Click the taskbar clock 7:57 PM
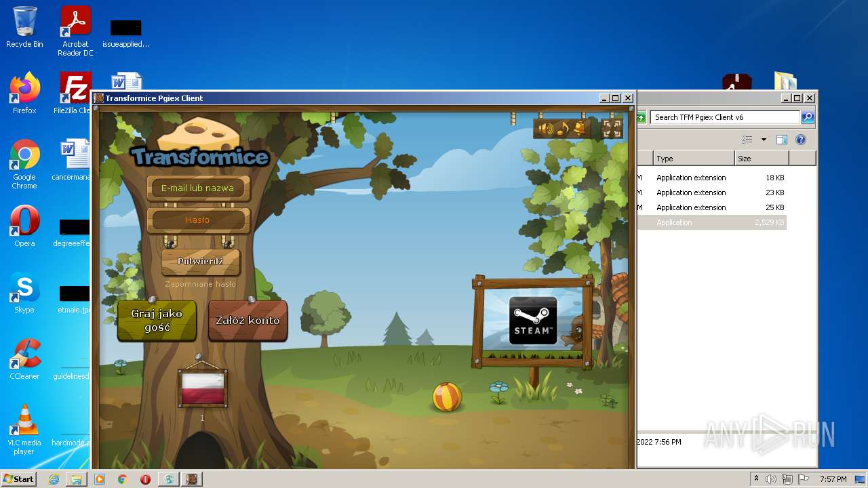 pyautogui.click(x=833, y=479)
